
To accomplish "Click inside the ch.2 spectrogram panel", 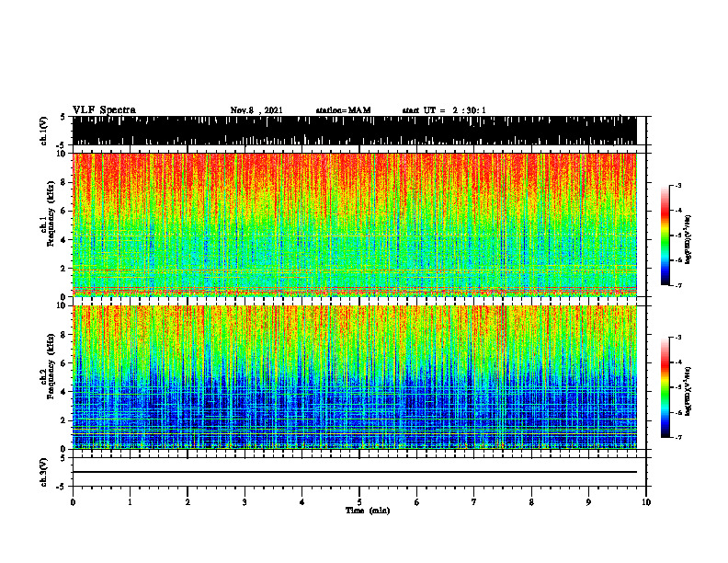I will pos(354,377).
